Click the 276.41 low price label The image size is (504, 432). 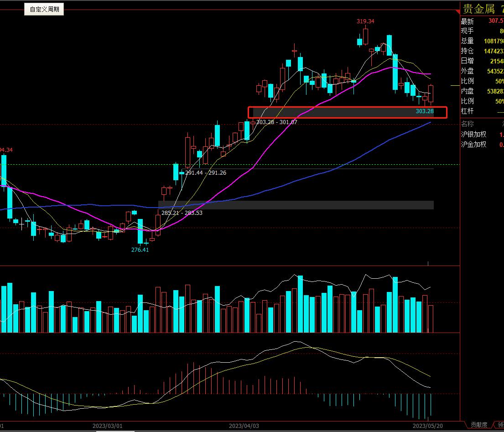pos(140,250)
